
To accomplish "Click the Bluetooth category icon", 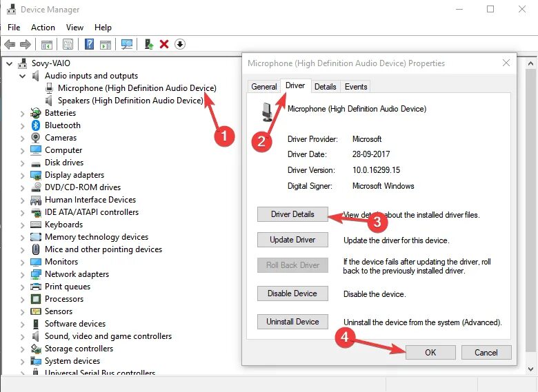I will tap(36, 125).
